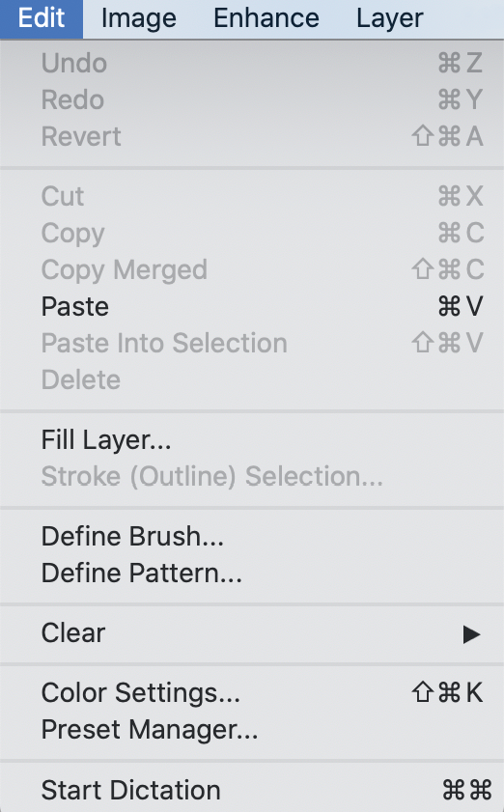The width and height of the screenshot is (504, 812).
Task: Open Color Settings... dialog
Action: coord(252,693)
